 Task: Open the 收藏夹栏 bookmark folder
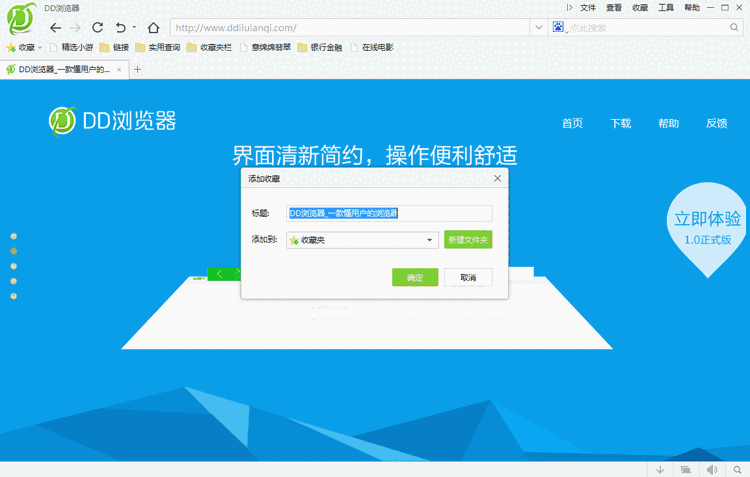coord(210,47)
